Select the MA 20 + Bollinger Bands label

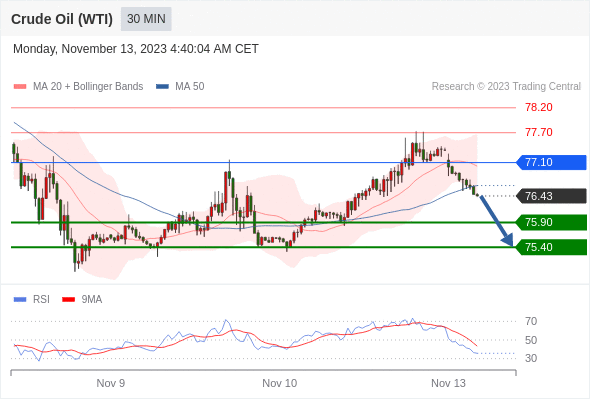tap(88, 87)
